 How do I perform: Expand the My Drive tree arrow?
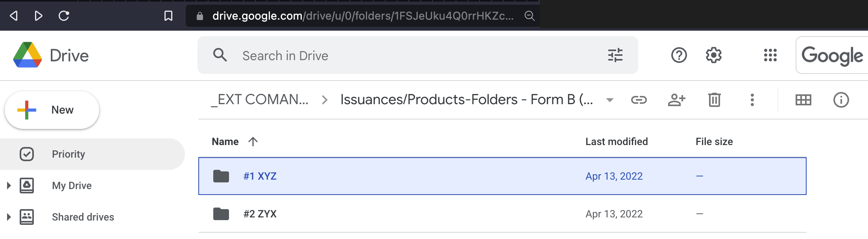click(x=9, y=186)
